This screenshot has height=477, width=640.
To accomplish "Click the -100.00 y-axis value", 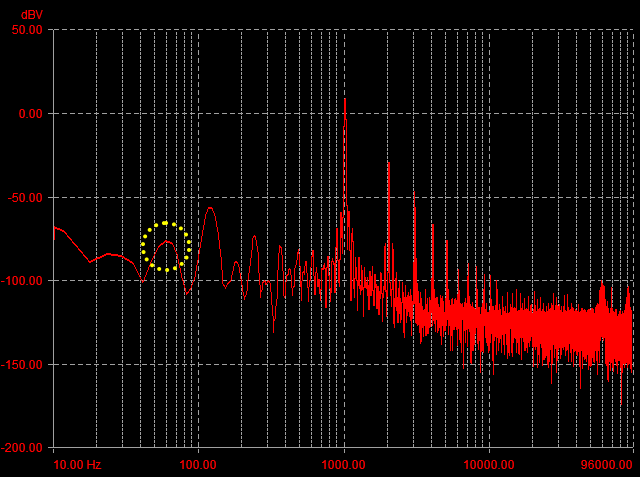I will point(22,281).
